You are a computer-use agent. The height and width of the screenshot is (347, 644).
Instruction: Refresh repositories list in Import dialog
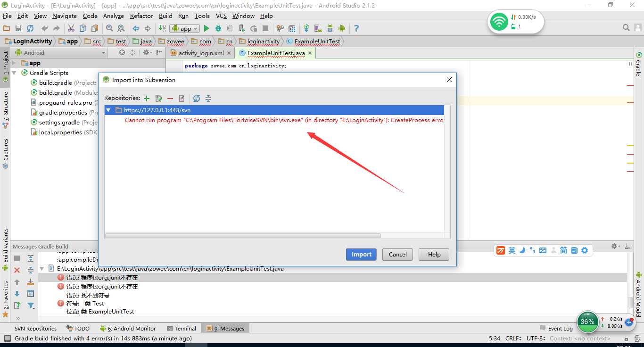197,99
